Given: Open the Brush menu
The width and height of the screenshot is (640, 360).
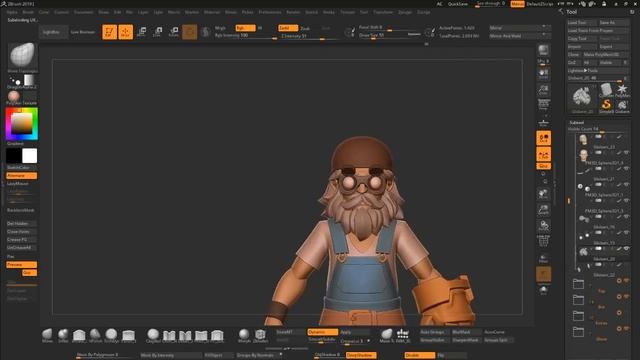Looking at the screenshot, I should tap(28, 12).
